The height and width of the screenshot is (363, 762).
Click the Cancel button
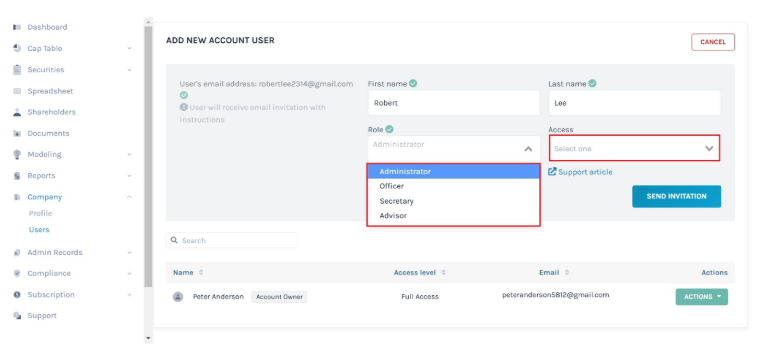click(x=713, y=42)
